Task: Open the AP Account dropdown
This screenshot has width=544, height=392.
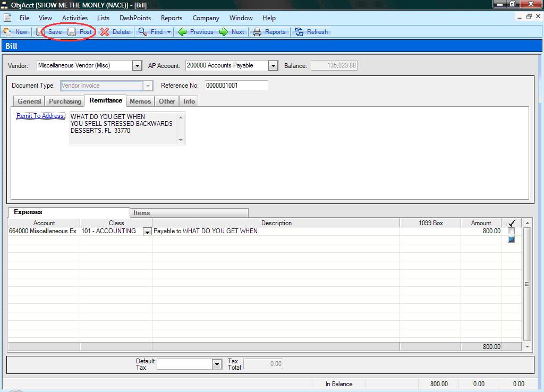Action: pos(273,66)
